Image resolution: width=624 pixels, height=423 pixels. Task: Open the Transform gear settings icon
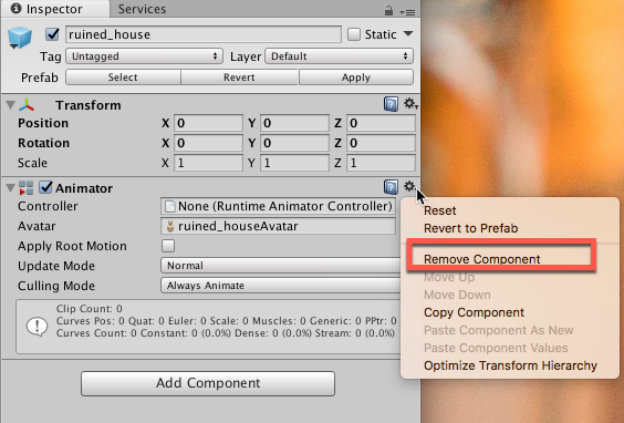pyautogui.click(x=410, y=105)
